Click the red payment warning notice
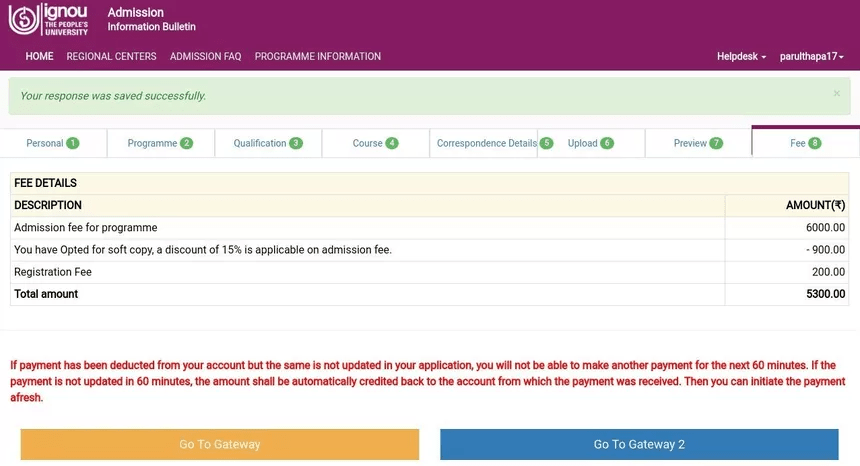The height and width of the screenshot is (466, 860). 428,381
